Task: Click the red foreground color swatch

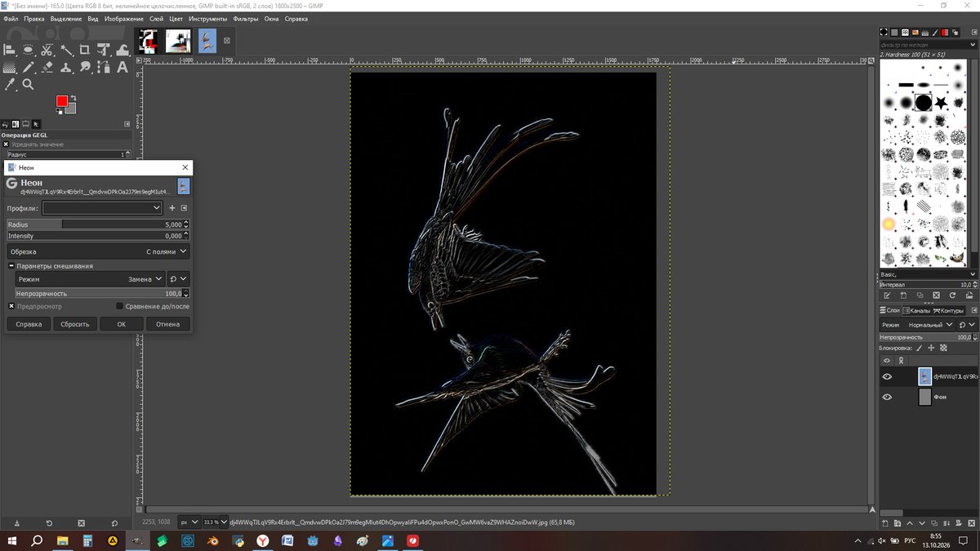Action: (x=61, y=101)
